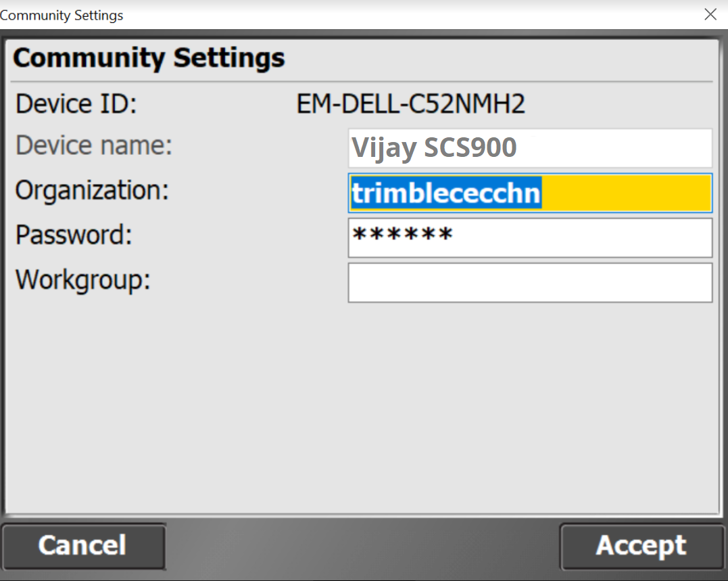Click the Device ID label
The height and width of the screenshot is (581, 728).
point(76,105)
